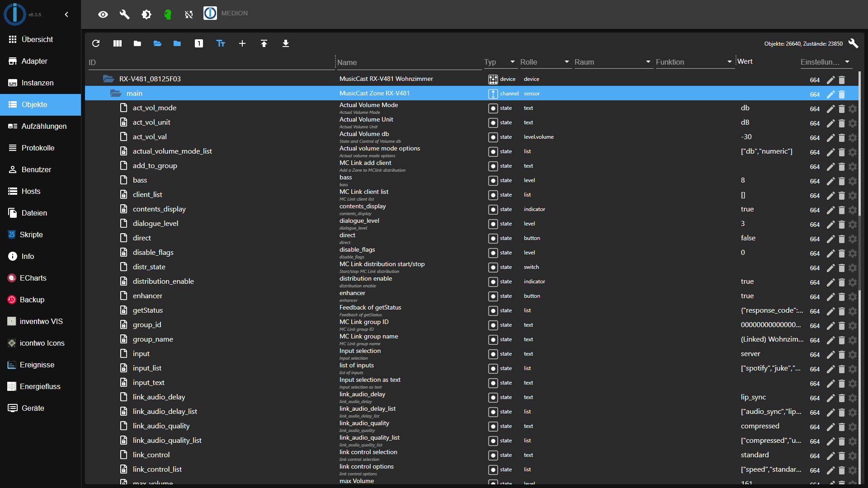Upload objects from a JSON file
Viewport: 868px width, 488px height.
click(264, 43)
